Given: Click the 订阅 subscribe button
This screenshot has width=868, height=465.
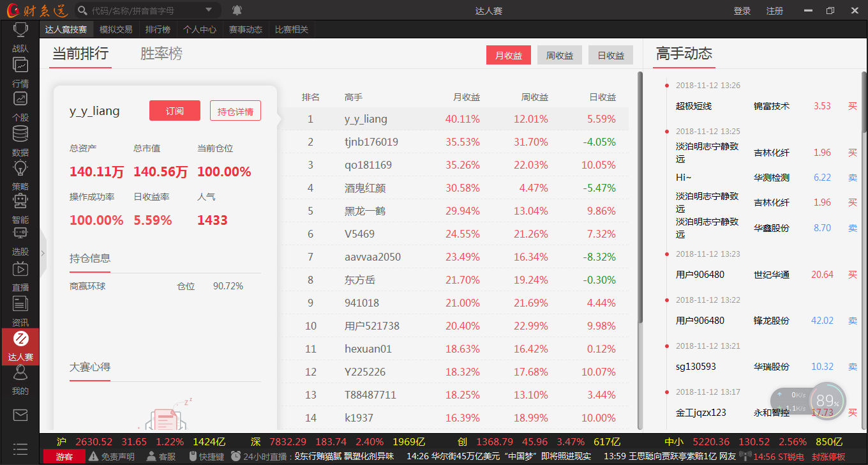Looking at the screenshot, I should pos(175,111).
